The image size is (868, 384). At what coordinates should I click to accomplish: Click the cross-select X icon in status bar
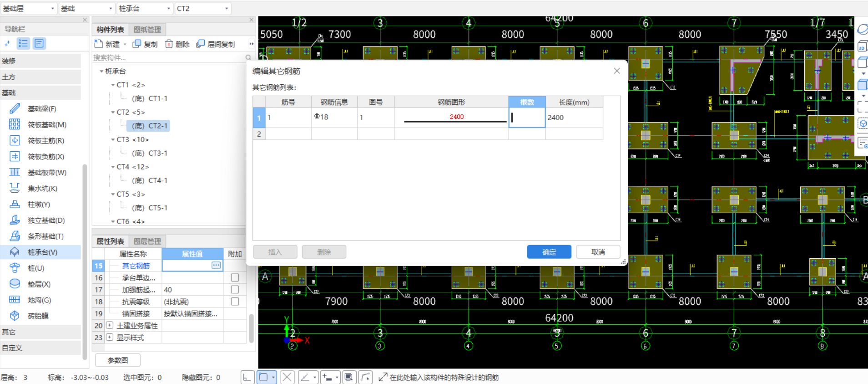click(287, 377)
